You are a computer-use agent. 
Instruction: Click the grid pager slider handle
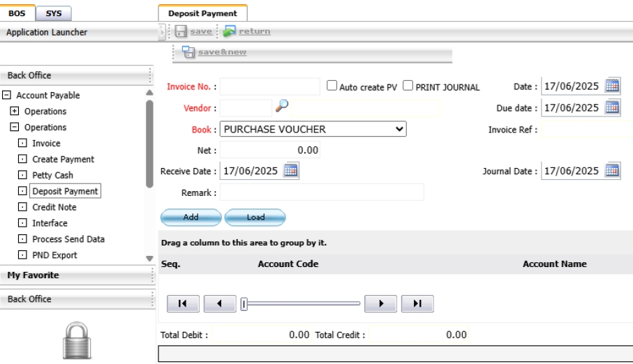[x=244, y=303]
